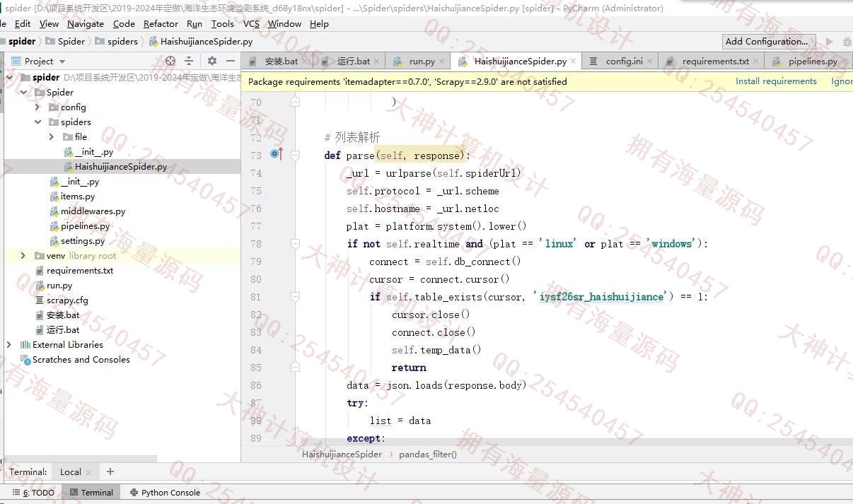Open the Help menu
The height and width of the screenshot is (504, 853).
319,23
